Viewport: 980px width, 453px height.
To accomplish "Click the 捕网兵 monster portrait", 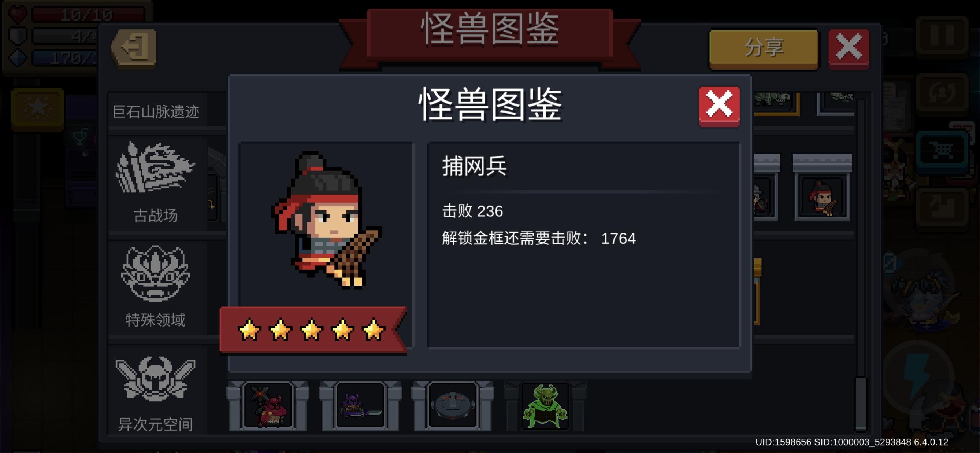I will pyautogui.click(x=326, y=219).
